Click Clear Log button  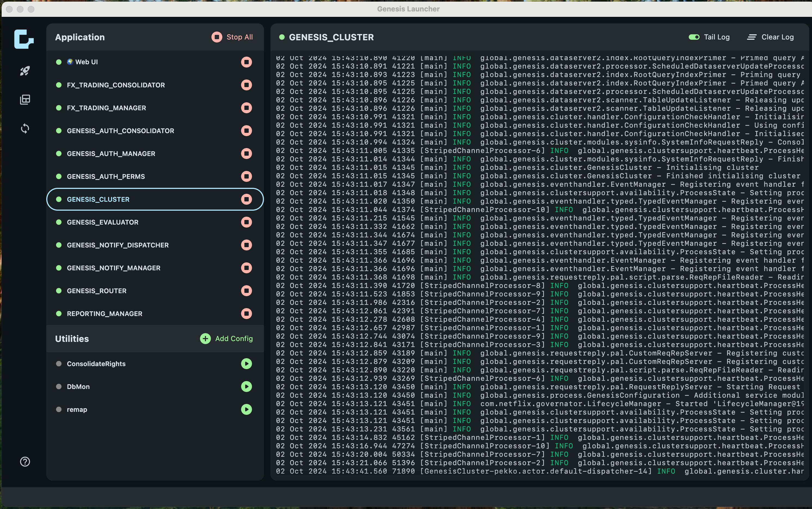[x=770, y=37]
